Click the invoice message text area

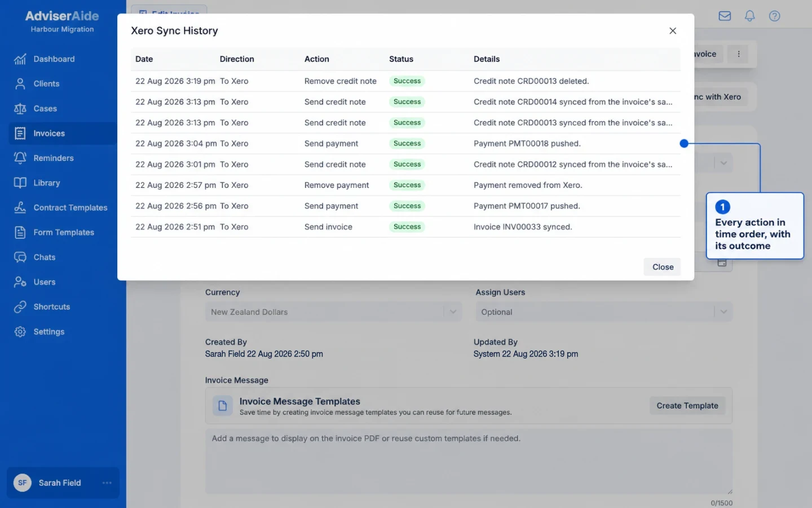pyautogui.click(x=469, y=462)
